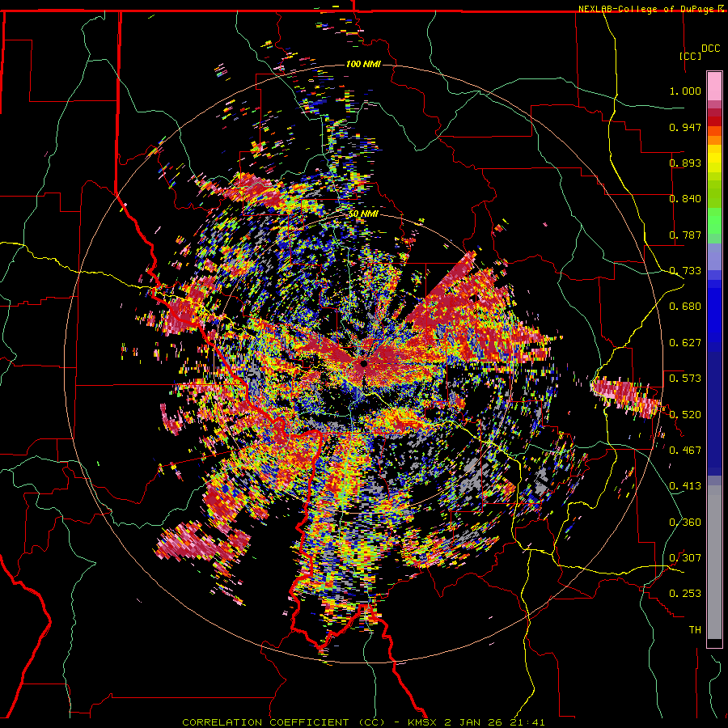Click the 2 JAN 26 date text
The width and height of the screenshot is (728, 728).
click(x=473, y=722)
